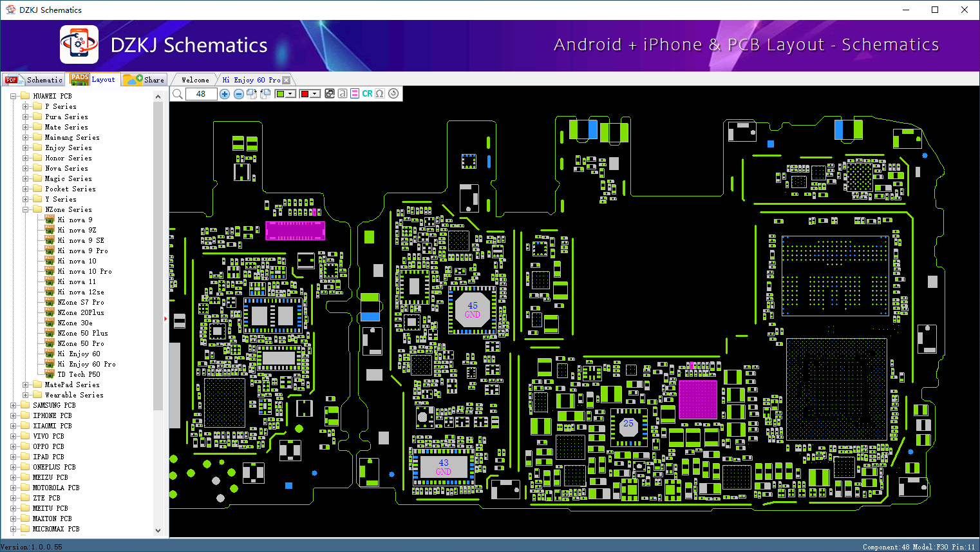
Task: Close the Hi Enjoy 60 Pro tab
Action: tap(287, 80)
